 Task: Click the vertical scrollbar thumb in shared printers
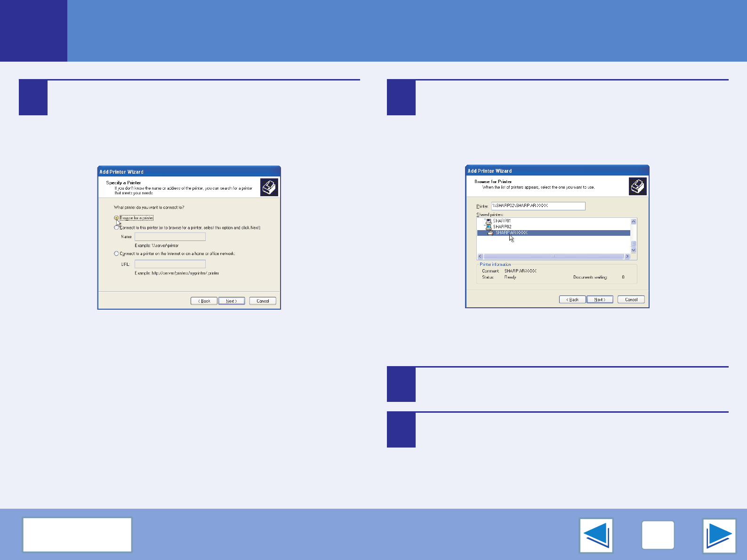[x=634, y=244]
